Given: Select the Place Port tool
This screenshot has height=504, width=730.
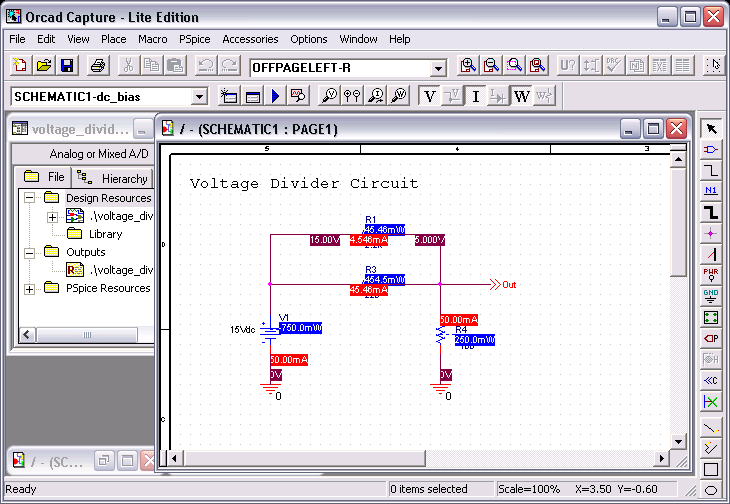Looking at the screenshot, I should [x=711, y=338].
